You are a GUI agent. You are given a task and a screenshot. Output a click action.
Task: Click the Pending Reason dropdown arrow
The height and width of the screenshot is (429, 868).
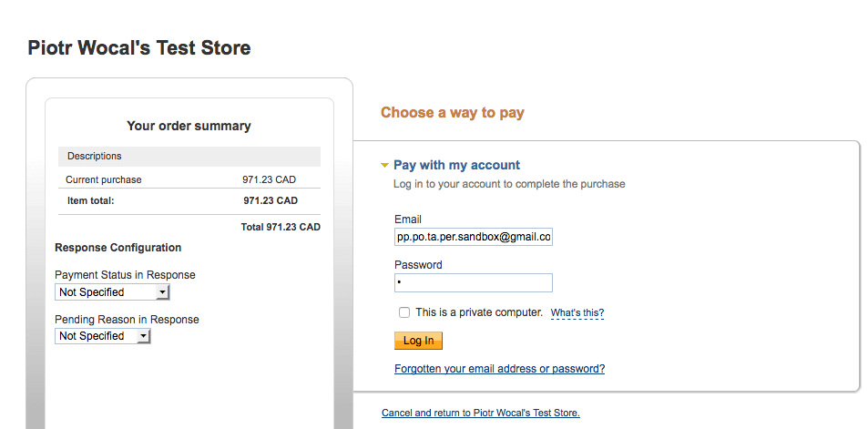(143, 336)
